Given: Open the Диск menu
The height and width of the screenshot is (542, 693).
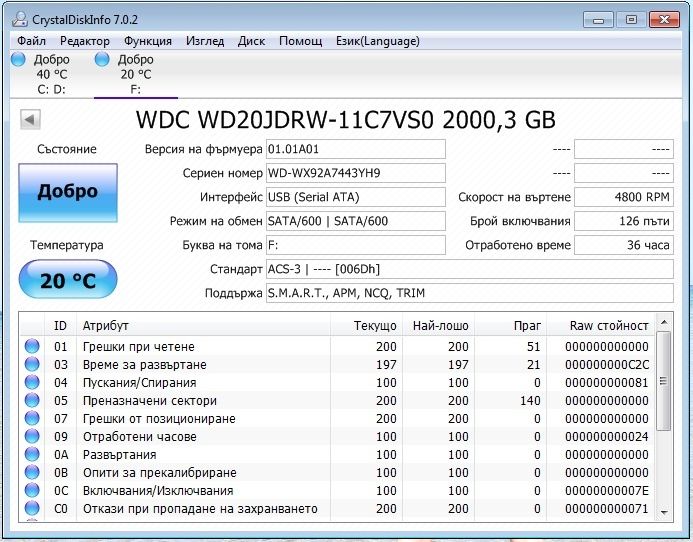Looking at the screenshot, I should 251,41.
